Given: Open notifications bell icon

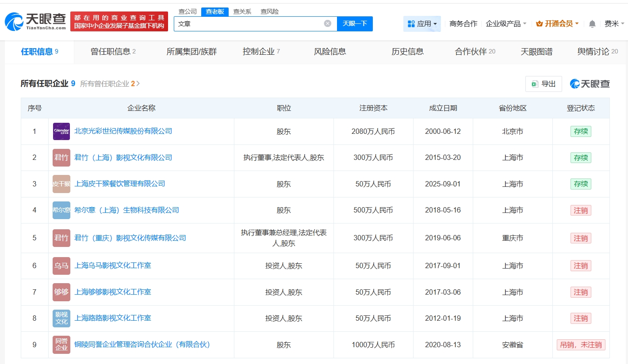Looking at the screenshot, I should (x=592, y=24).
